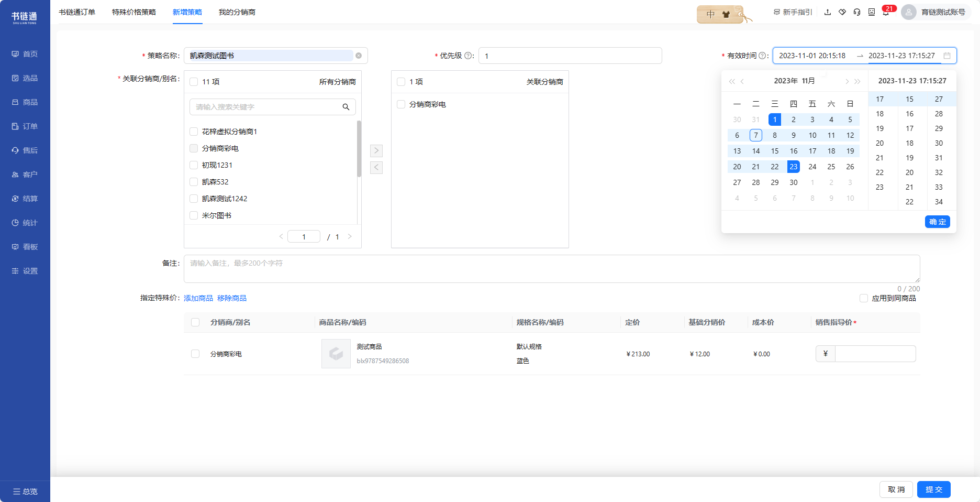
Task: Click search icon in distributor search box
Action: tap(346, 107)
